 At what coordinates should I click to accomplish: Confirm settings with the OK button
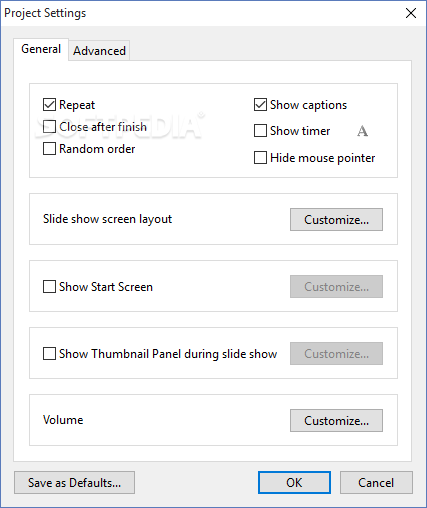(294, 483)
